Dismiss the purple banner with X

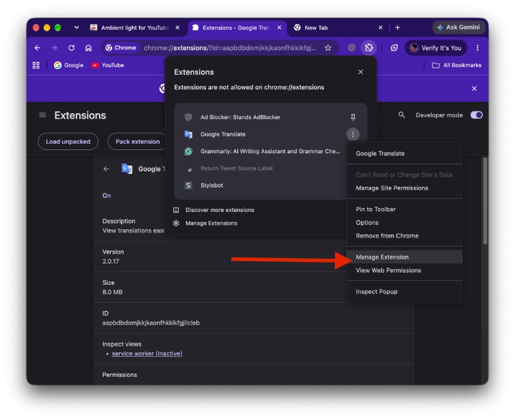474,88
